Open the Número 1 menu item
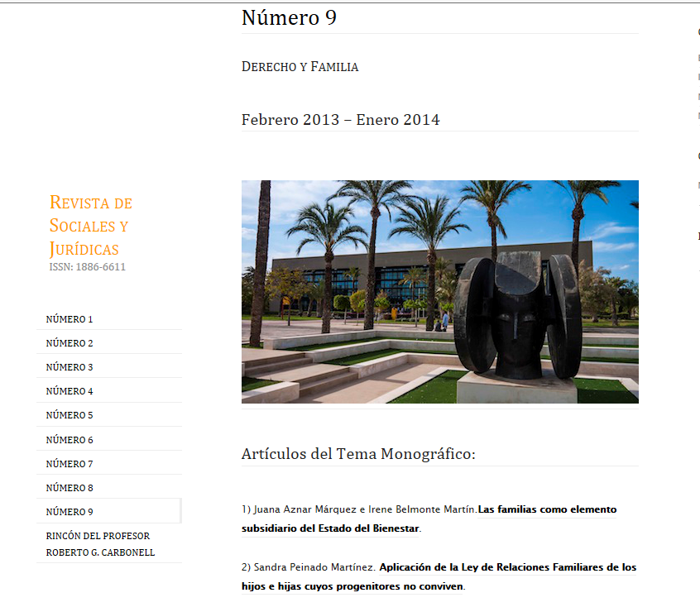Image resolution: width=700 pixels, height=607 pixels. click(70, 319)
